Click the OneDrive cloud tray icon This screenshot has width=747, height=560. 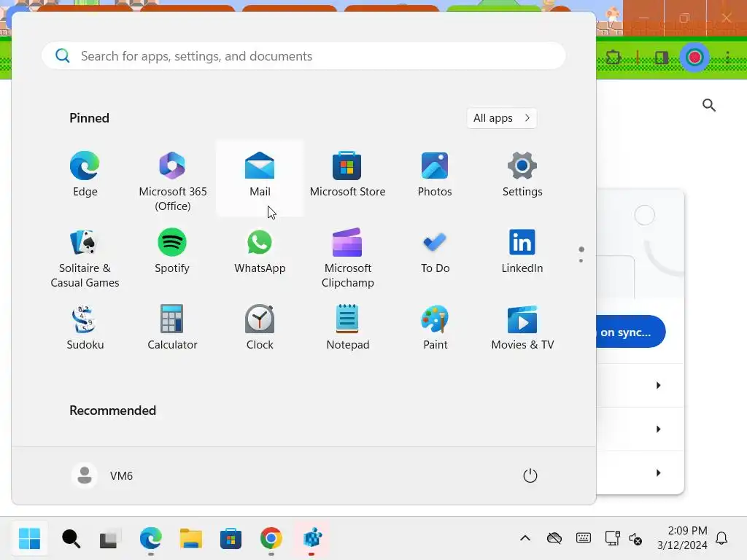click(554, 539)
